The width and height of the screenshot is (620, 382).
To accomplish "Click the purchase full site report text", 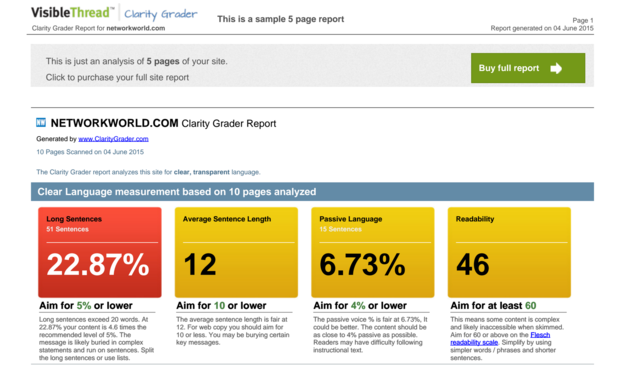I will click(117, 78).
